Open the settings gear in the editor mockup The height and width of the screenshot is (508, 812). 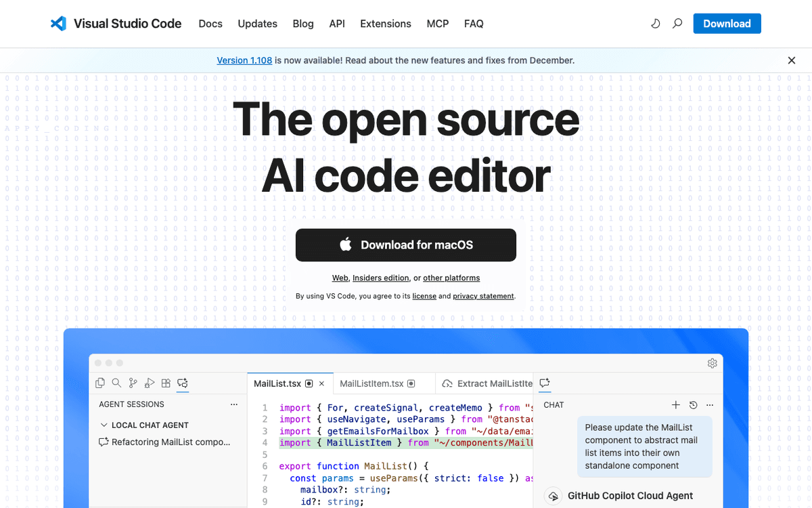click(x=712, y=363)
